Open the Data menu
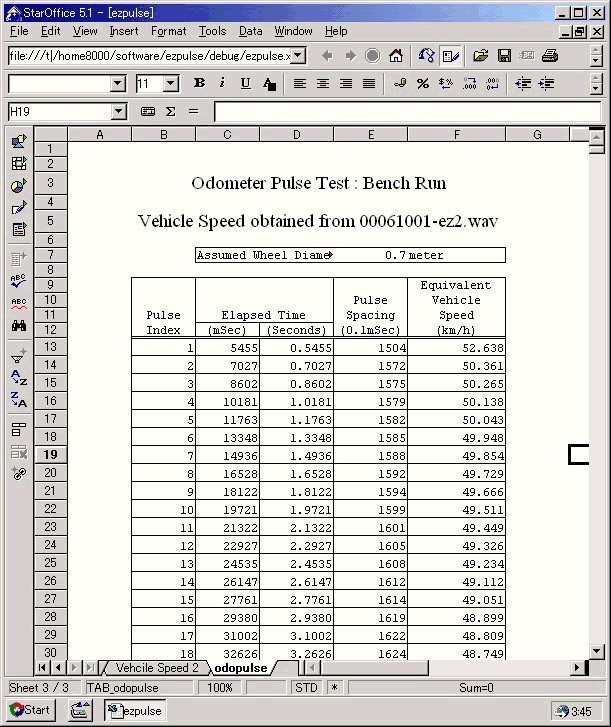This screenshot has width=611, height=727. pyautogui.click(x=250, y=31)
